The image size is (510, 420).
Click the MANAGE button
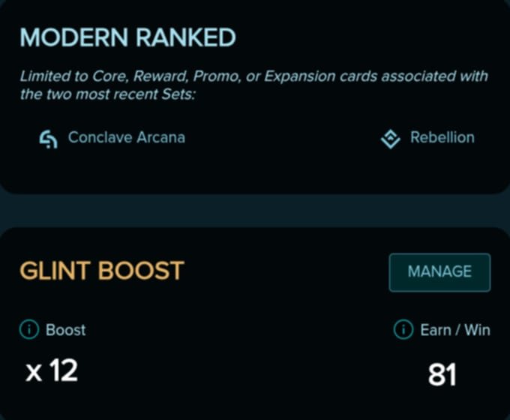[x=439, y=272]
